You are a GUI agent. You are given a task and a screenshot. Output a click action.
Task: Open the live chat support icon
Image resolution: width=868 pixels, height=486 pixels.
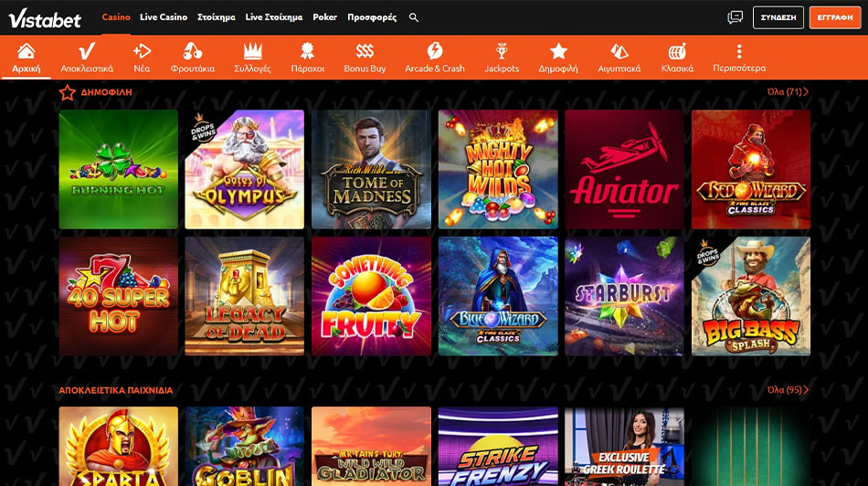735,17
